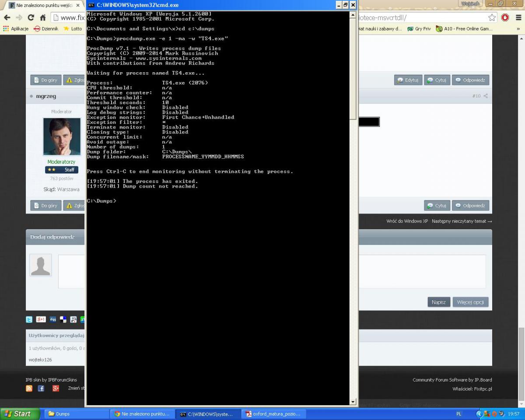This screenshot has width=525, height=420.
Task: Reload the page in Chrome
Action: coord(31,18)
